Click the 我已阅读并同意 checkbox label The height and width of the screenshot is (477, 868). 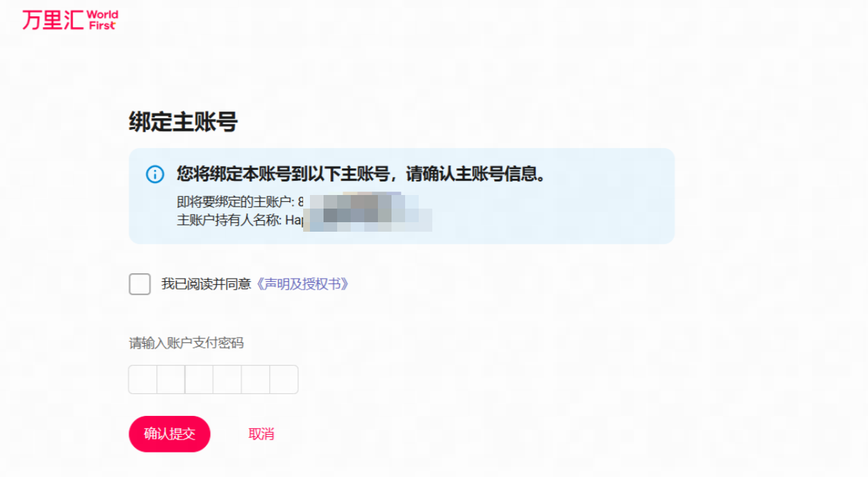pos(206,284)
